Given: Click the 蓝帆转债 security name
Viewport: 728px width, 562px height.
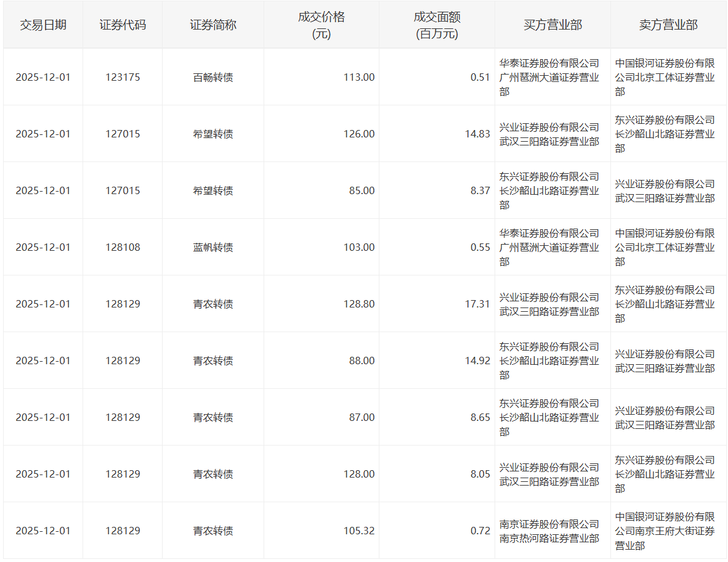Looking at the screenshot, I should (213, 247).
